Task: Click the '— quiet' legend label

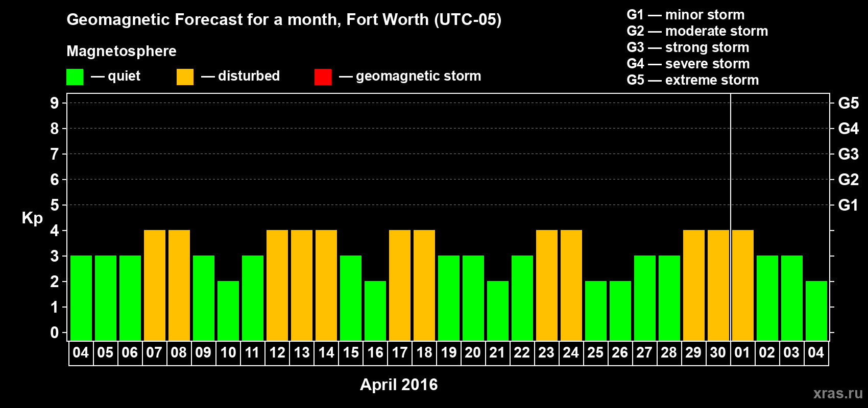Action: click(x=116, y=76)
